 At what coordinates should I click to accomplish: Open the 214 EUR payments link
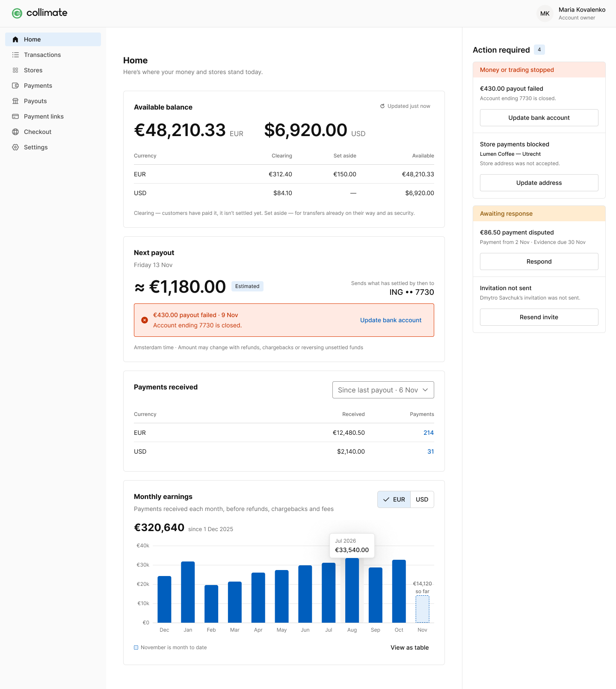point(429,433)
